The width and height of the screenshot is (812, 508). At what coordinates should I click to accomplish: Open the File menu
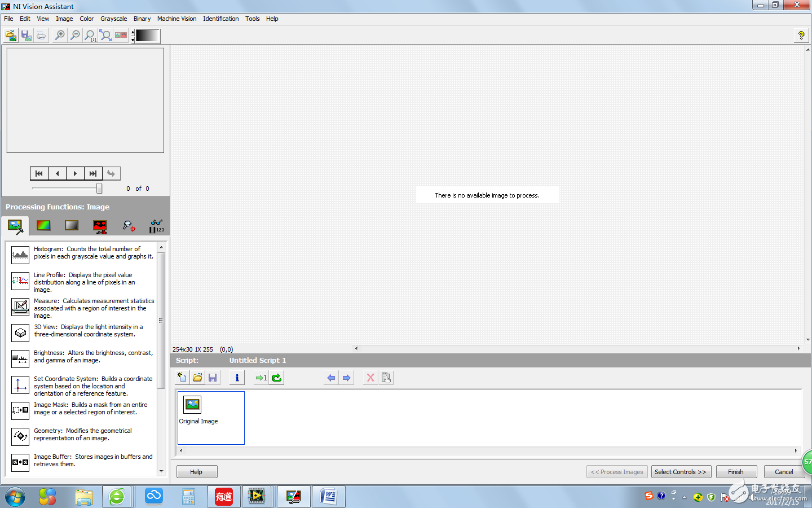(x=8, y=19)
